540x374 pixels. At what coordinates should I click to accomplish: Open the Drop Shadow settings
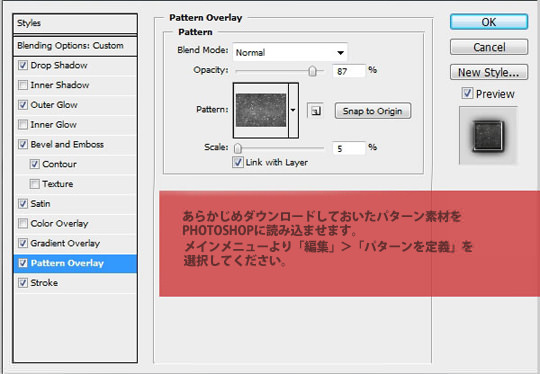tap(59, 65)
